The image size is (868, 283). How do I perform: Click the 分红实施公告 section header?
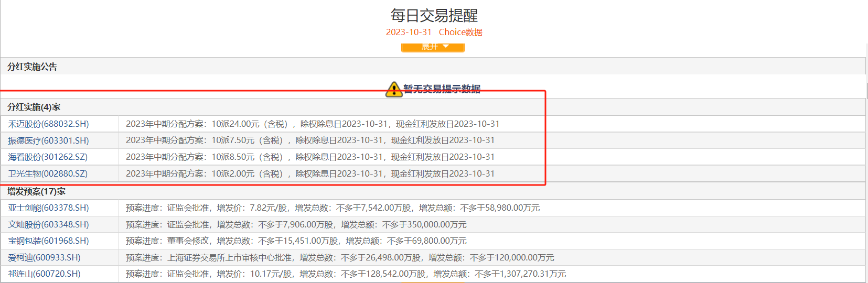(x=32, y=67)
